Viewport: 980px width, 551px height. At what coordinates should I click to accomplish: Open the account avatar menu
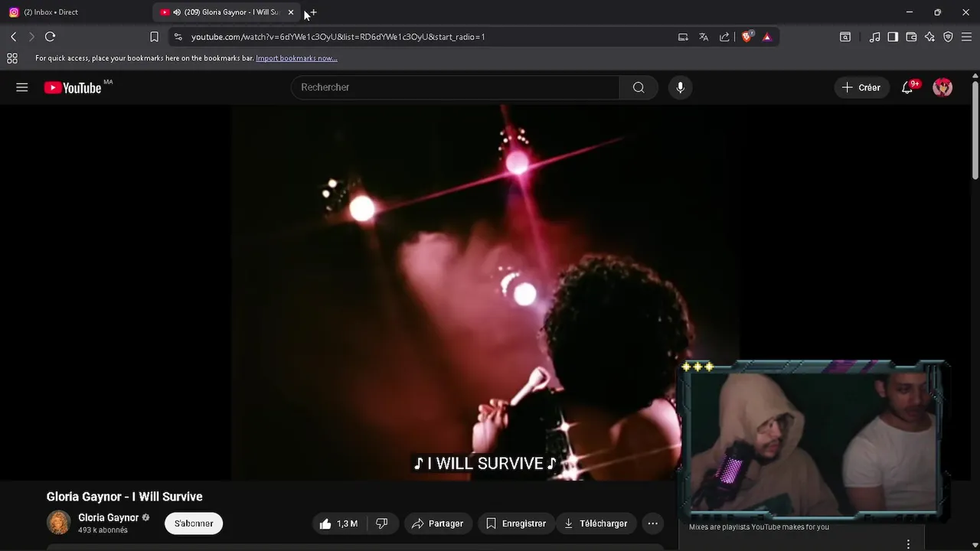942,87
